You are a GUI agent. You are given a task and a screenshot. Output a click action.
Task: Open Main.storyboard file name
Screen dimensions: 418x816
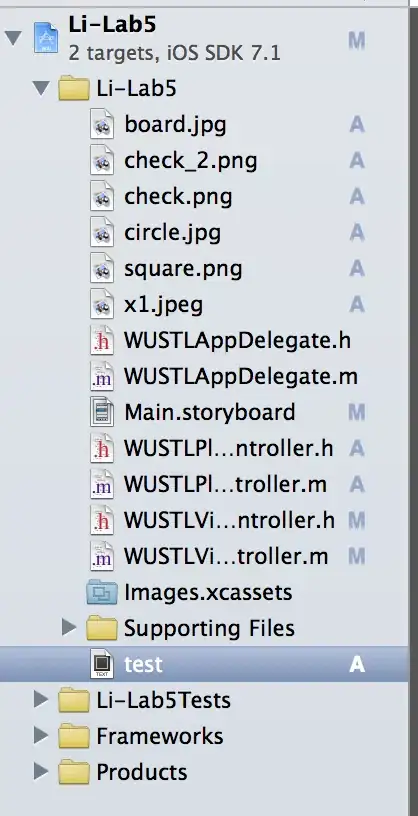[x=210, y=413]
